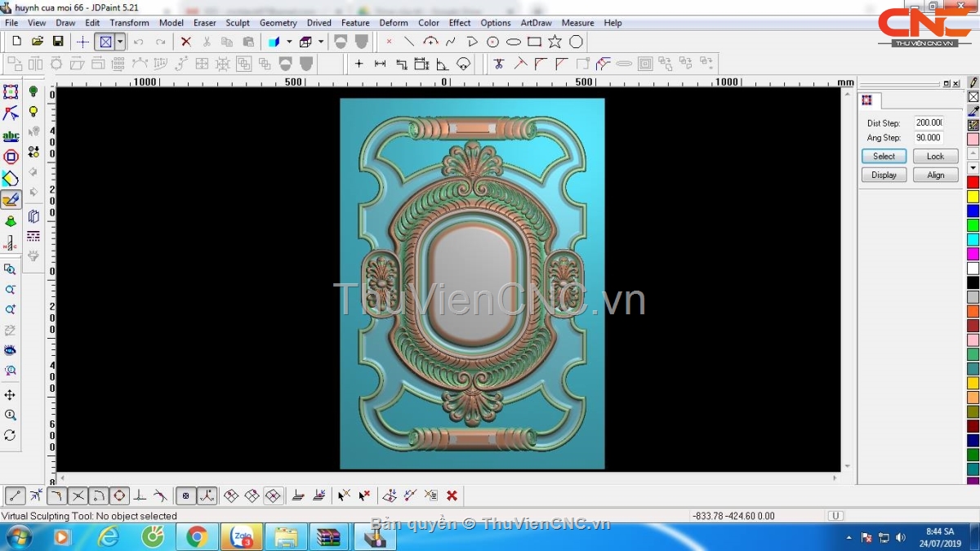980x551 pixels.
Task: Create a new file from the toolbar
Action: point(16,42)
